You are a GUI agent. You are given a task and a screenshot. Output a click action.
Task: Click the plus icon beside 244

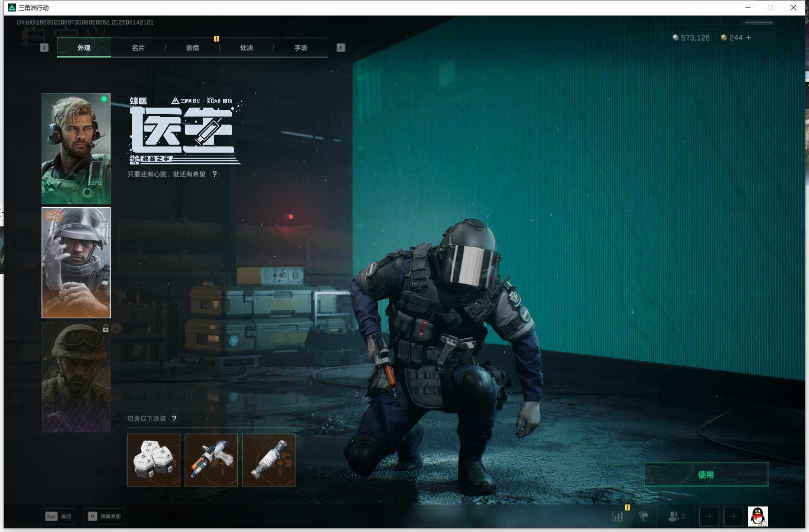pos(748,38)
